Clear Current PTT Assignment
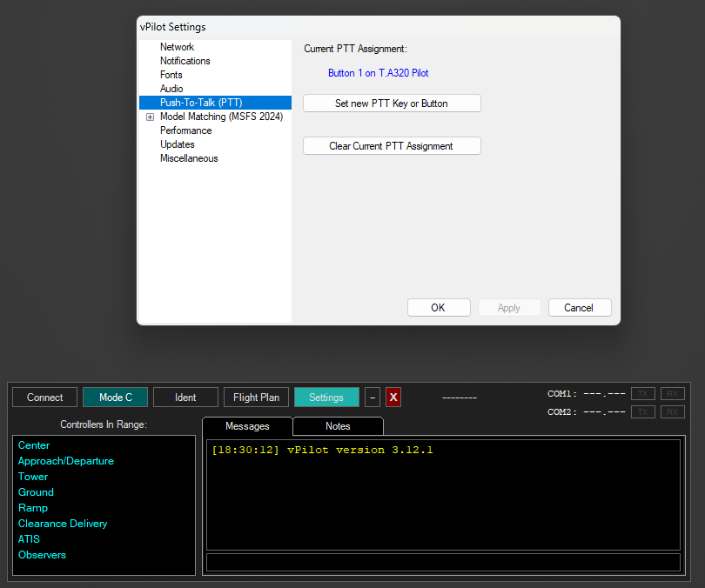The image size is (705, 588). [392, 146]
